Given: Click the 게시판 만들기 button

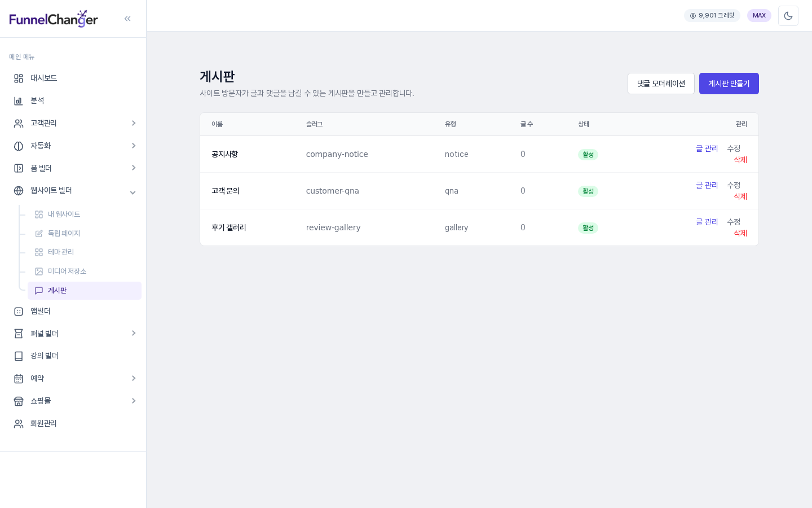Looking at the screenshot, I should click(x=729, y=84).
